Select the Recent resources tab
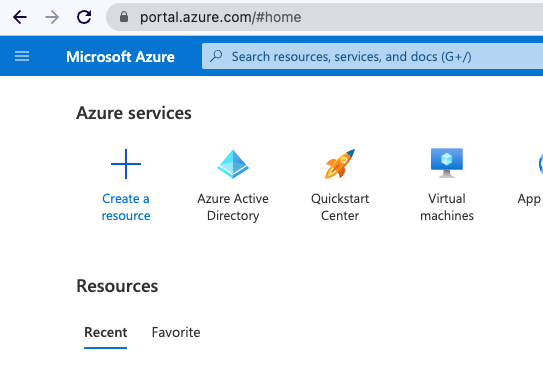 [106, 332]
